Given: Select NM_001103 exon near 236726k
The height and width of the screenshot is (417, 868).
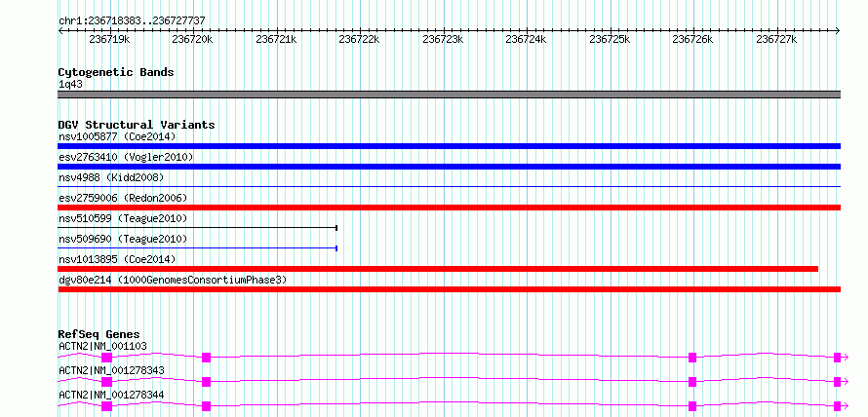Looking at the screenshot, I should pos(692,358).
